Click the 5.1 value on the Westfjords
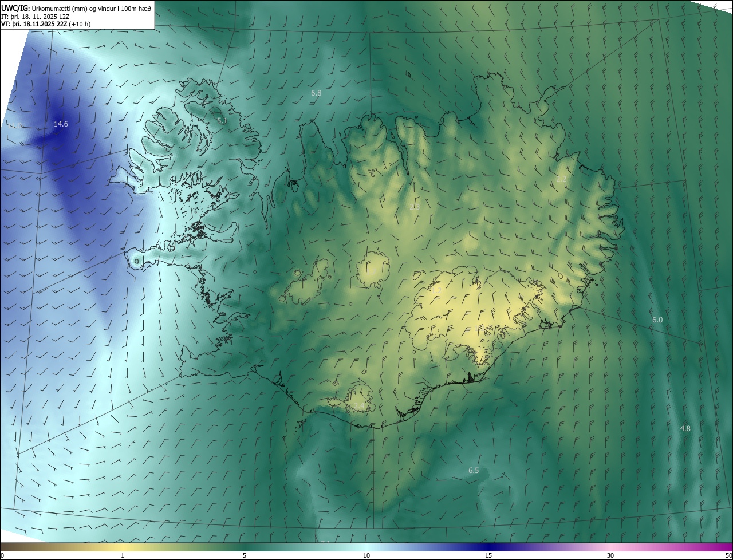The width and height of the screenshot is (733, 560). click(222, 121)
